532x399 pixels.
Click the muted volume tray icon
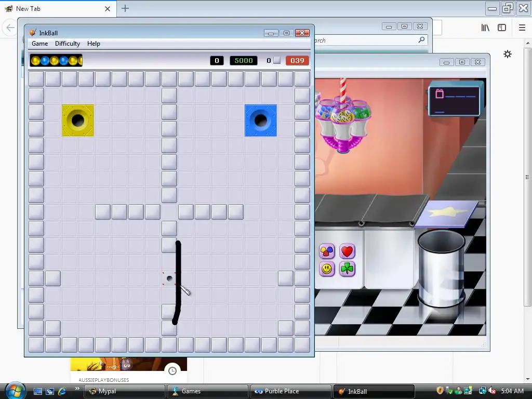[493, 391]
